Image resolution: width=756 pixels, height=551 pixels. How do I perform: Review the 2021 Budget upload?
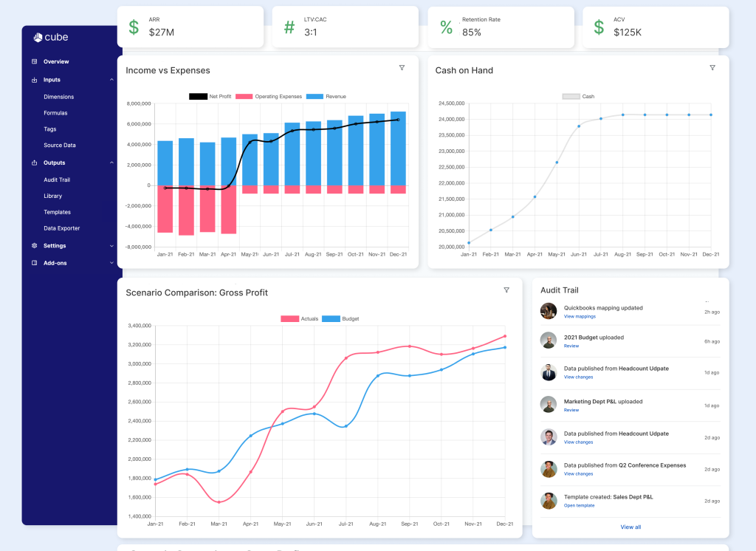pyautogui.click(x=571, y=346)
